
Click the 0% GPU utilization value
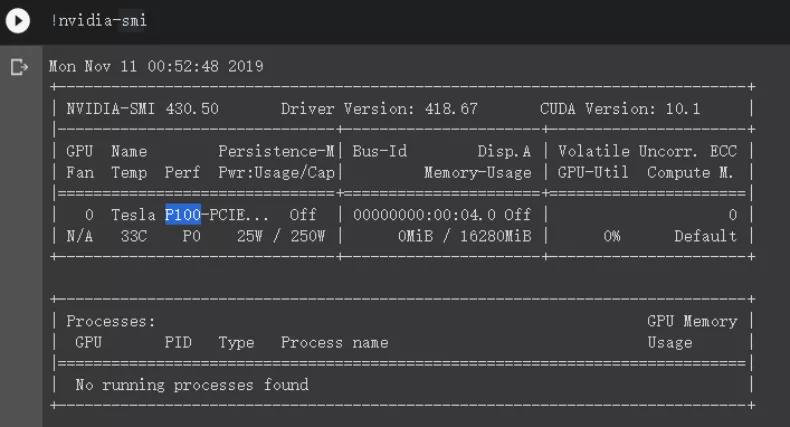(611, 237)
